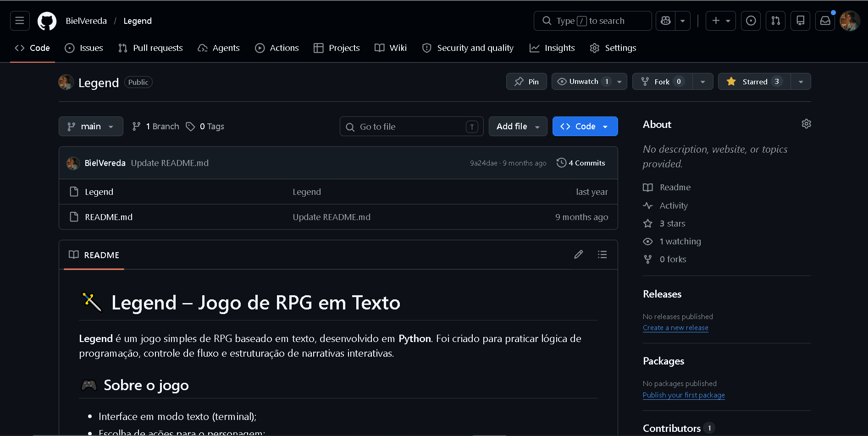The image size is (868, 436).
Task: Expand the Fork options caret
Action: (703, 82)
